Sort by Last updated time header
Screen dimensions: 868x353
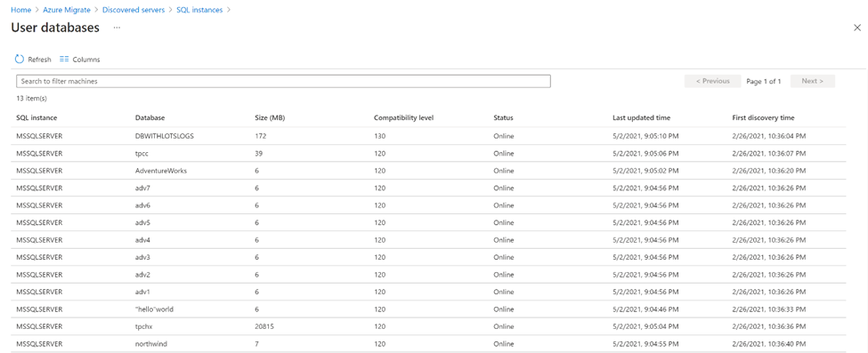(x=642, y=118)
